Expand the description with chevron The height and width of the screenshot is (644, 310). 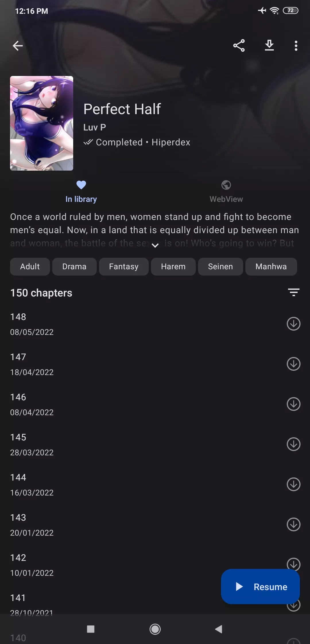[155, 245]
